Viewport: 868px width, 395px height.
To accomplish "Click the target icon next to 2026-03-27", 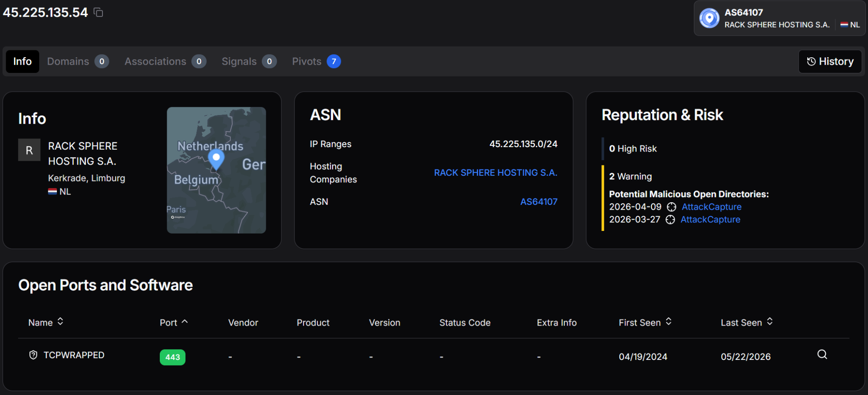I will (670, 220).
